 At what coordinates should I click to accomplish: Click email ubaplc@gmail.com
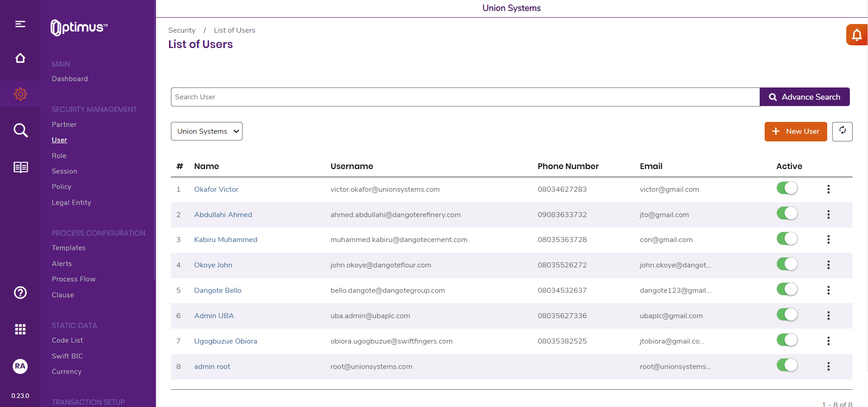coord(671,316)
